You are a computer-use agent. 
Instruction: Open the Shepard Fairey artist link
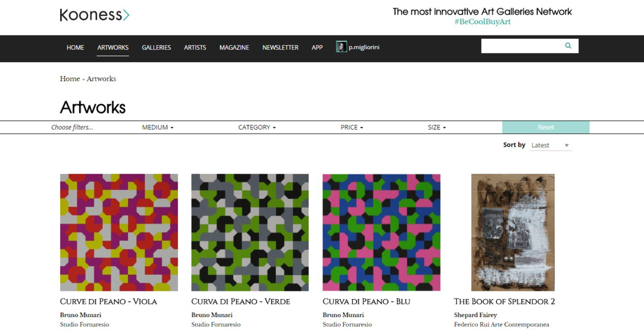point(475,315)
